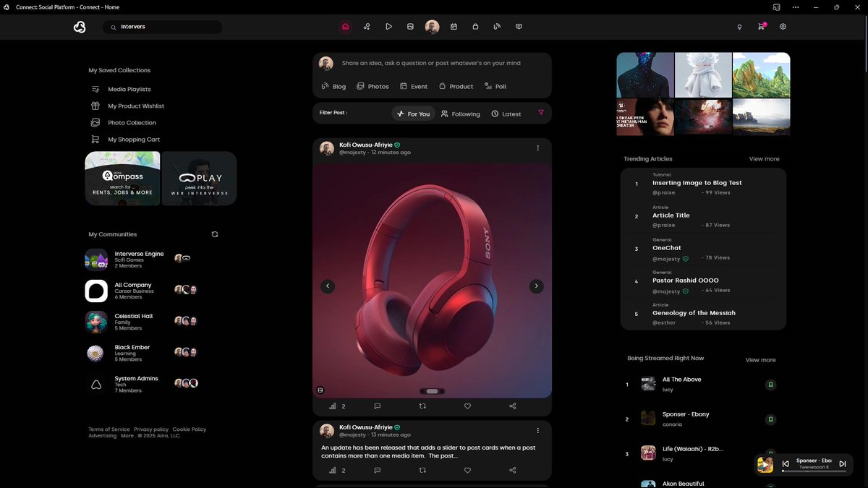
Task: Select the Latest filter tab
Action: point(506,114)
